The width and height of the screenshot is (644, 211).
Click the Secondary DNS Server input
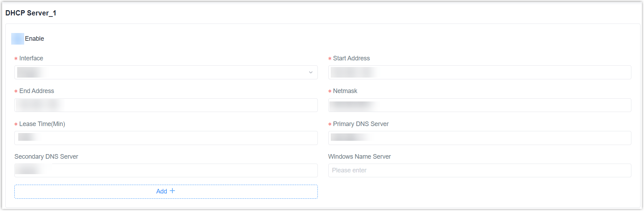(166, 171)
